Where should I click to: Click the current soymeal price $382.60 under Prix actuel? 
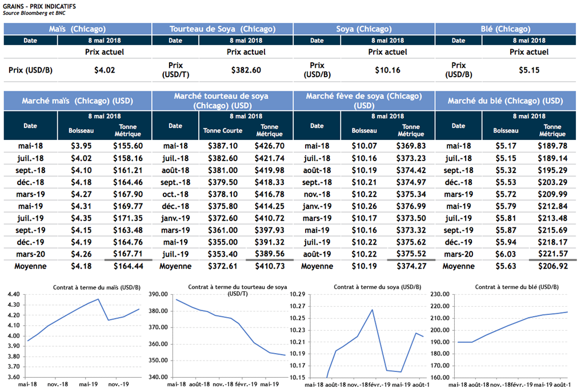(x=246, y=70)
